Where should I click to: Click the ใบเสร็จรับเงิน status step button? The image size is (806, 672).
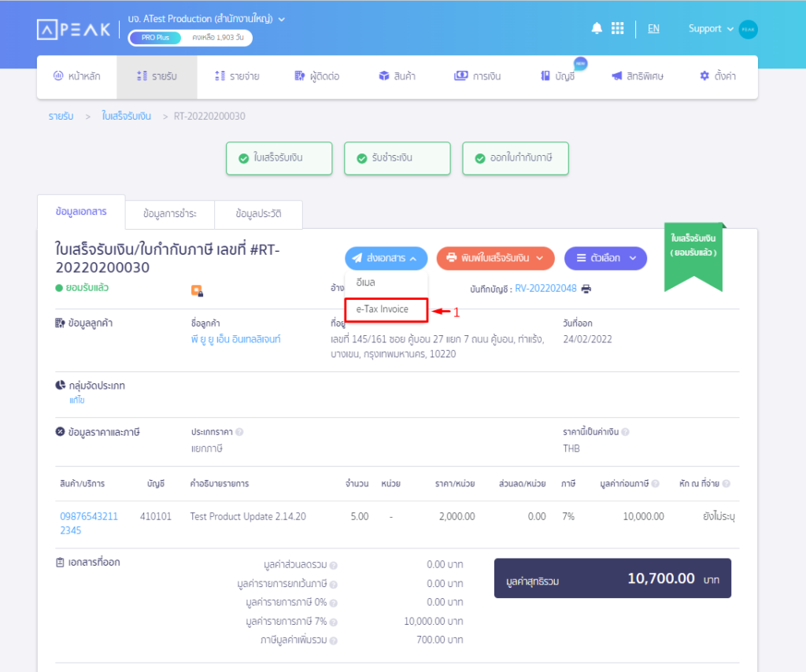(279, 158)
